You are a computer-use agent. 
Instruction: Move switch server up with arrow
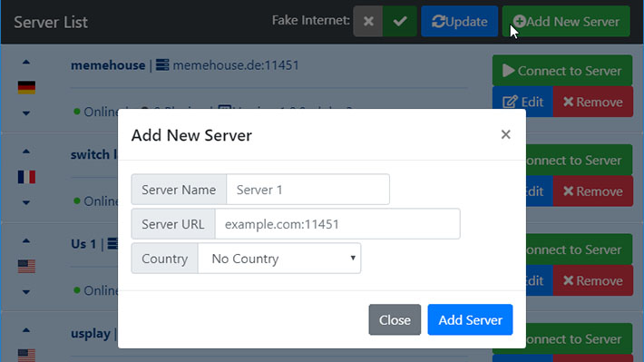coord(26,152)
